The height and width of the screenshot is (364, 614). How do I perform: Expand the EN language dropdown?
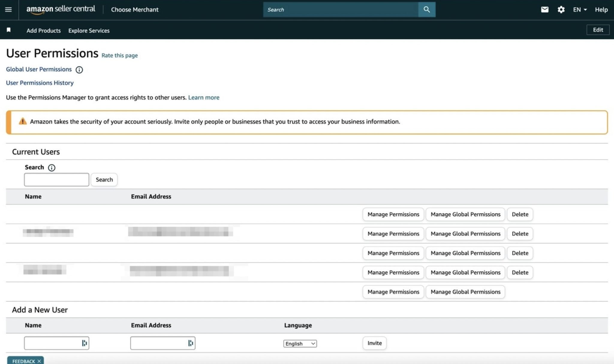pyautogui.click(x=580, y=10)
